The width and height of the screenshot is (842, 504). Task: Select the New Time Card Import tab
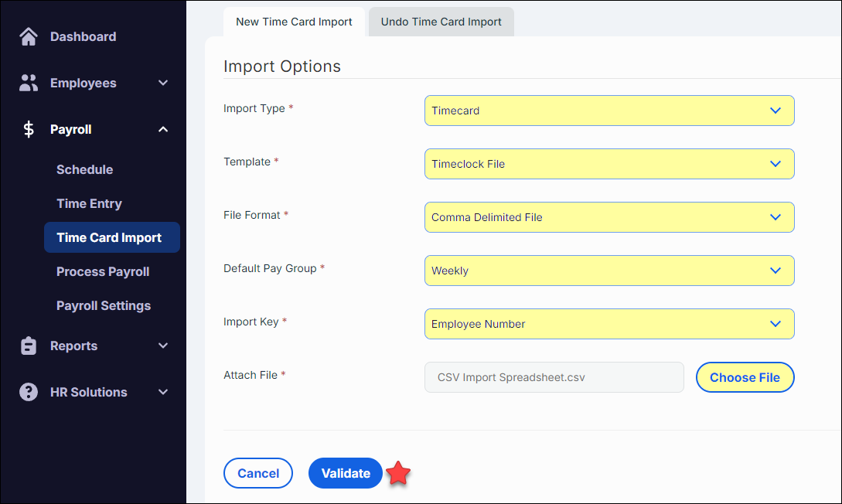click(294, 22)
